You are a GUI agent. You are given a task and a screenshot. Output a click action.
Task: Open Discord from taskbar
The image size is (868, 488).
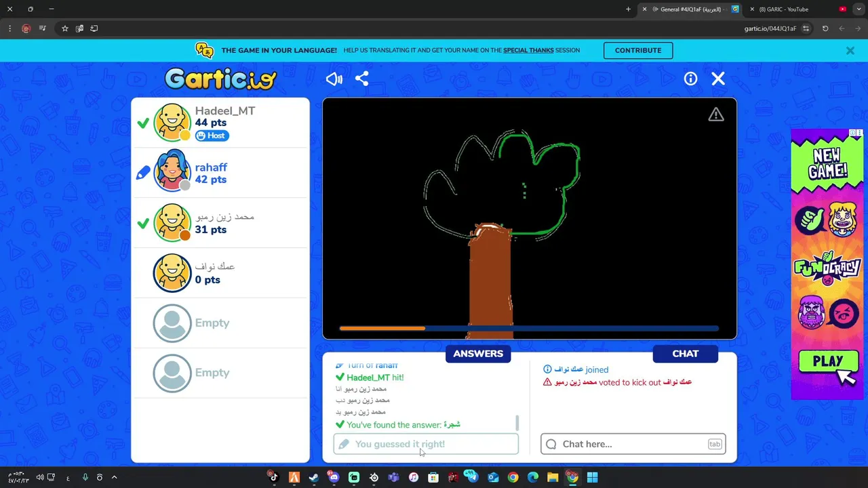(x=334, y=477)
